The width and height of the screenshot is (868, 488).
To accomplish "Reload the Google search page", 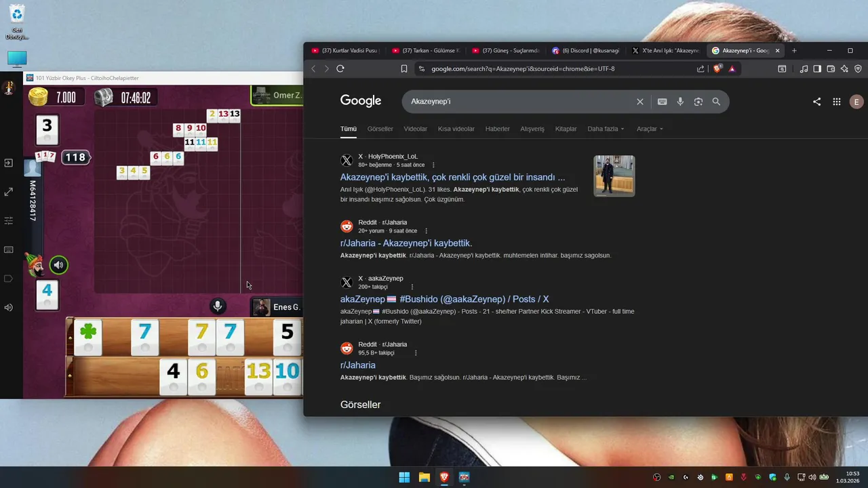I will 340,68.
